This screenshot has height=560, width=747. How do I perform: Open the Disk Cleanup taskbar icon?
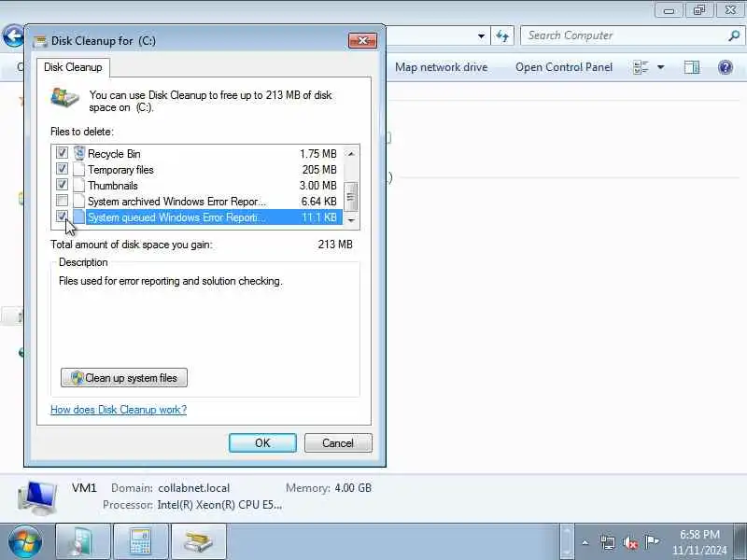(199, 542)
